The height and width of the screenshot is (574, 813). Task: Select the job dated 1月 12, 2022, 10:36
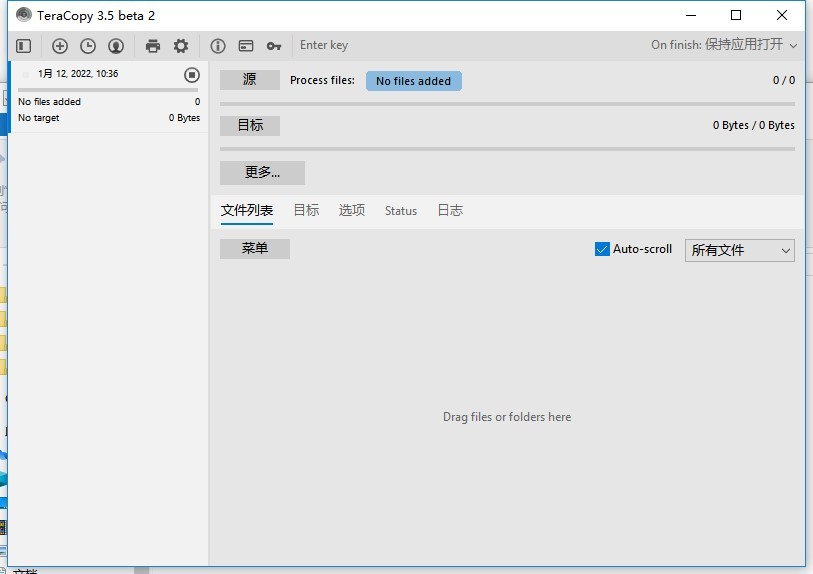pos(108,97)
